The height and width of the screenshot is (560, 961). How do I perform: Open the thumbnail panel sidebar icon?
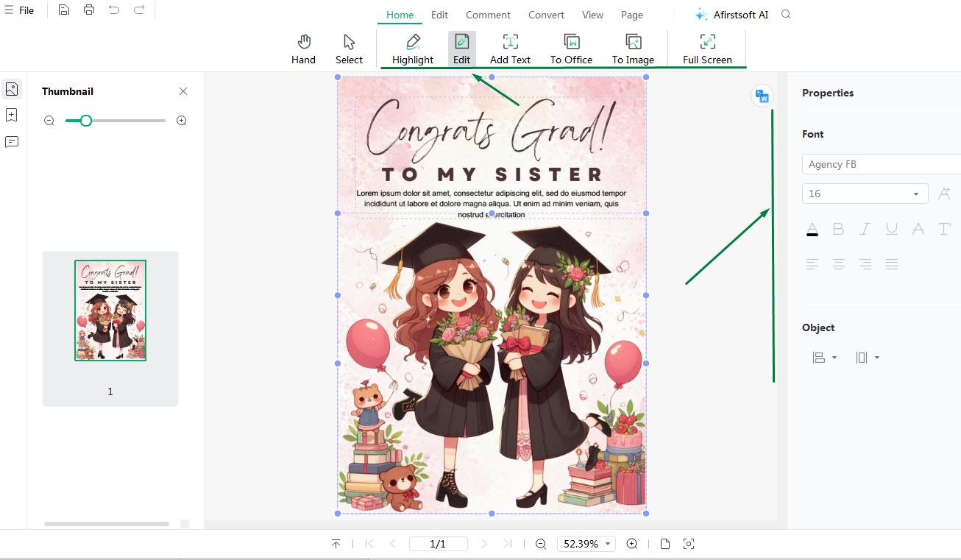12,89
